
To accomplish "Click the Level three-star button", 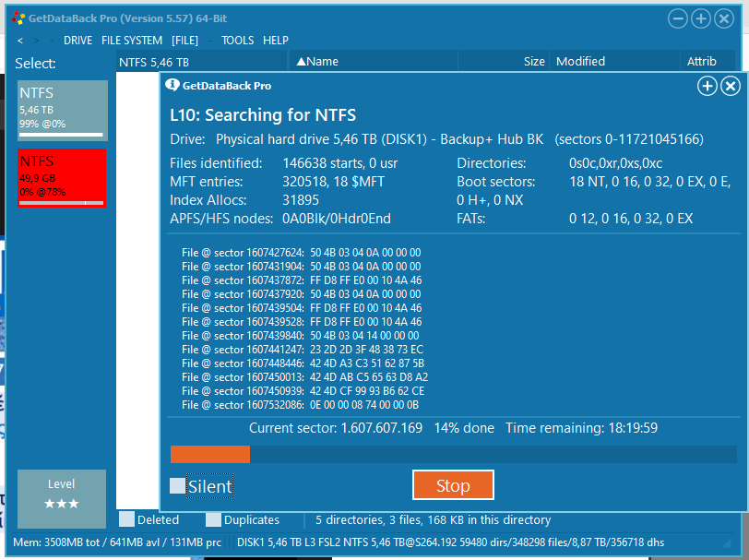I will point(62,498).
